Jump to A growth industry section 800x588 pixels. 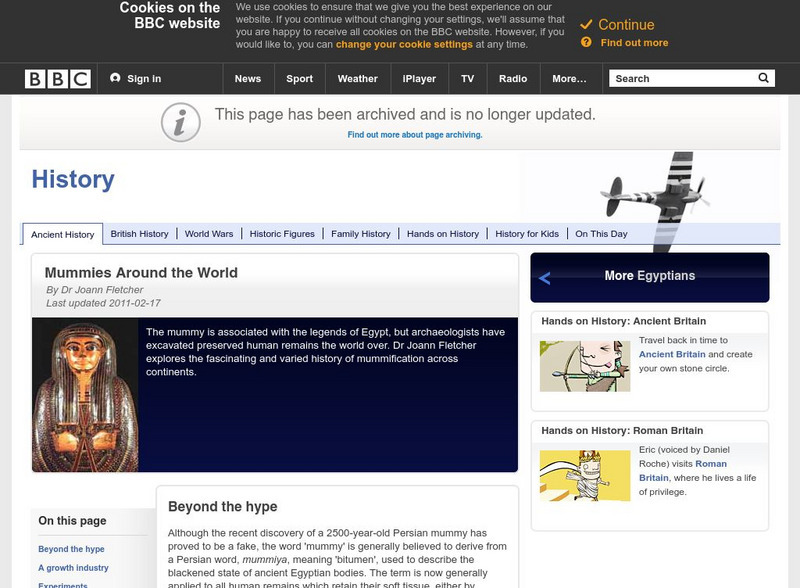coord(73,568)
